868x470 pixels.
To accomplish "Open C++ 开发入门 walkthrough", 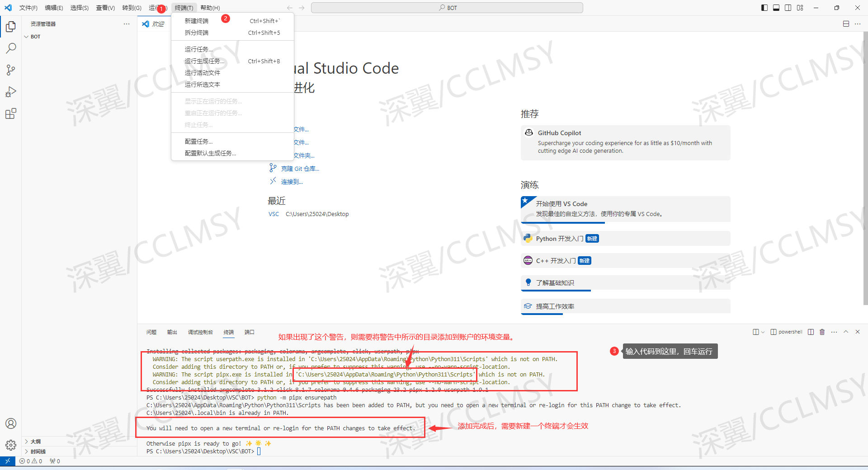I will [x=625, y=261].
